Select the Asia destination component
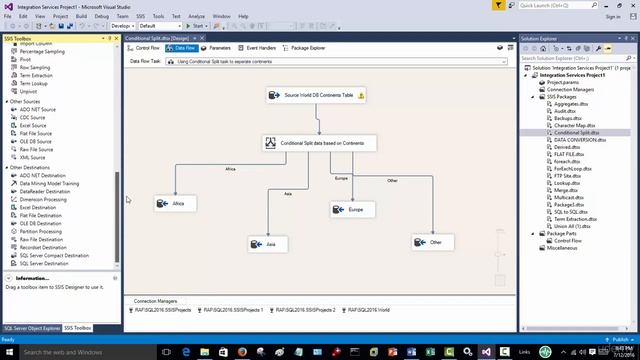Screen dimensions: 640x360 [x=268, y=244]
